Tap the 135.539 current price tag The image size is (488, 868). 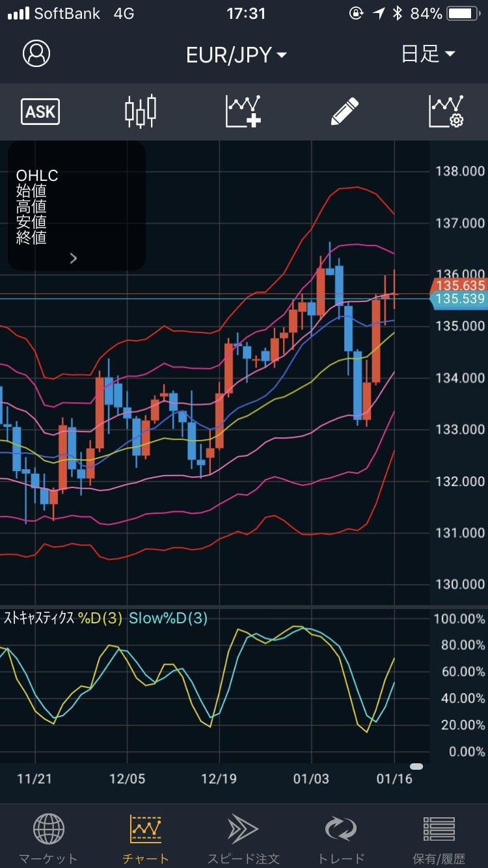tap(459, 299)
